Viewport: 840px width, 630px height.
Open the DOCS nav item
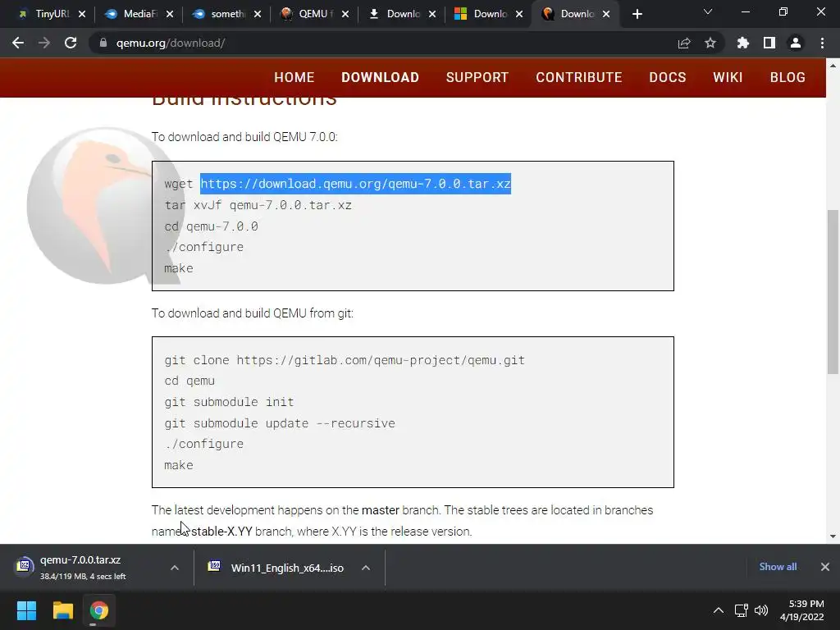point(668,77)
